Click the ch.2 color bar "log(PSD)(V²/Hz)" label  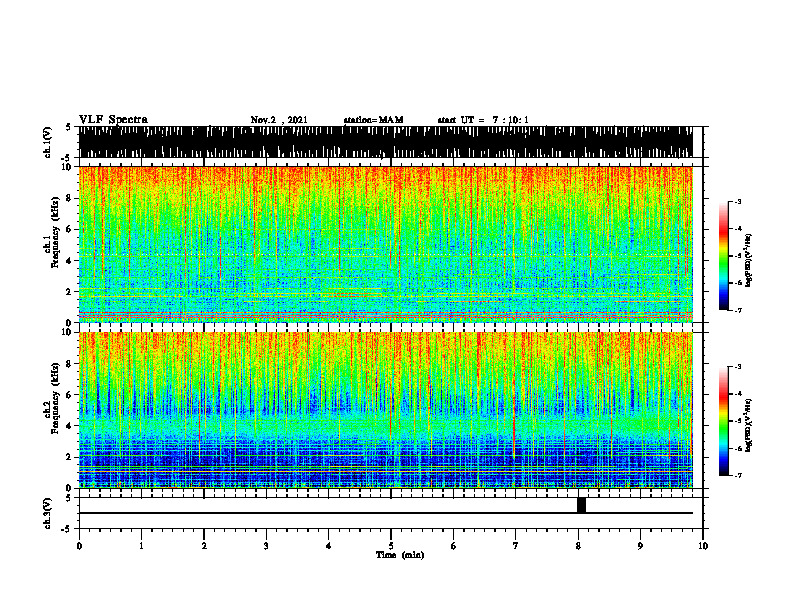click(749, 424)
